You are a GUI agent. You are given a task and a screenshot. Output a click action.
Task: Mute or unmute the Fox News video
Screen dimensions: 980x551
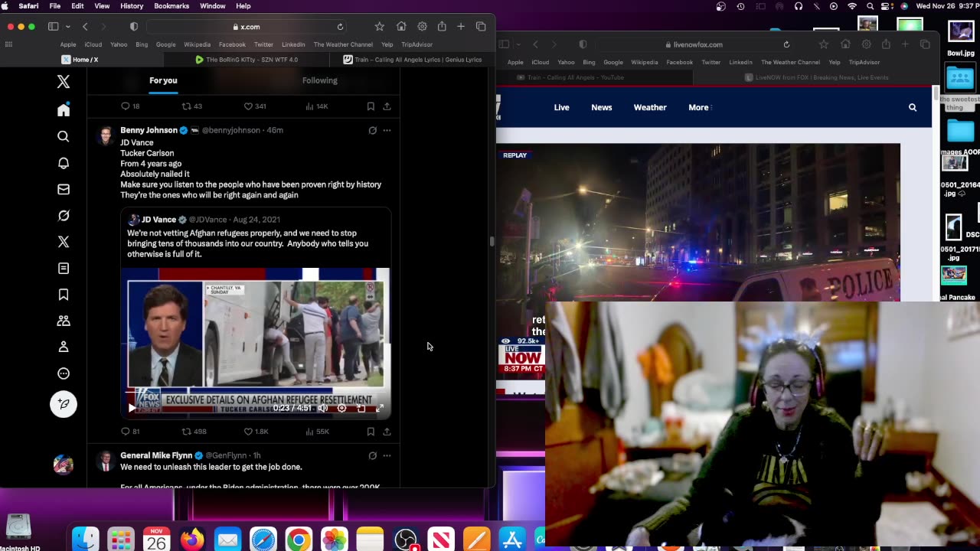pyautogui.click(x=323, y=409)
